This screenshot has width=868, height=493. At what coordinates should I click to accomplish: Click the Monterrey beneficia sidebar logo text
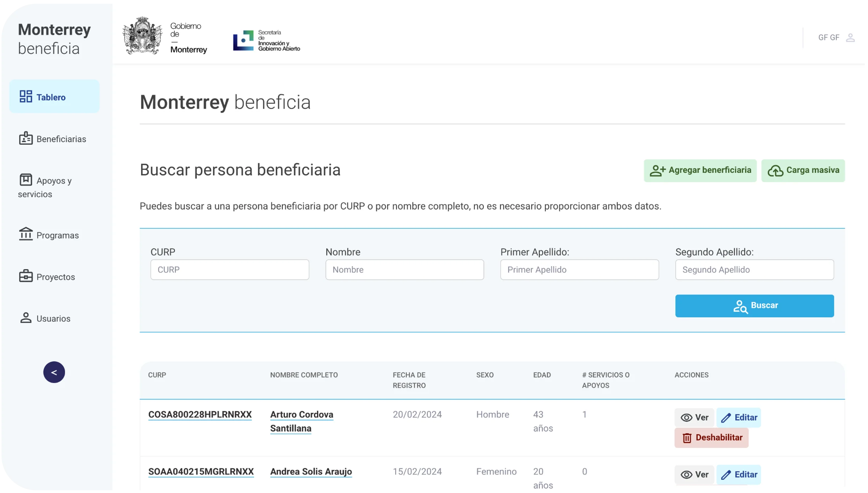point(54,39)
